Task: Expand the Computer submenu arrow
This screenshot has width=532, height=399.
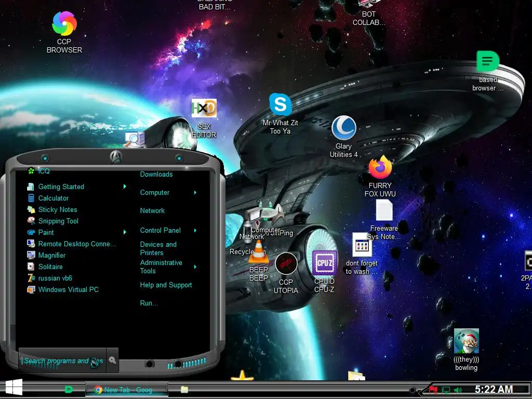Action: [x=195, y=193]
